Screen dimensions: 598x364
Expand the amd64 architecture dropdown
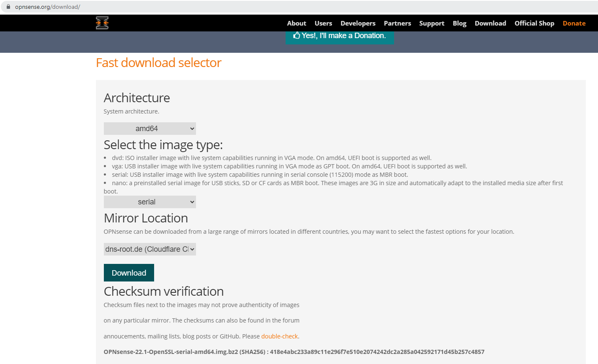click(x=150, y=129)
